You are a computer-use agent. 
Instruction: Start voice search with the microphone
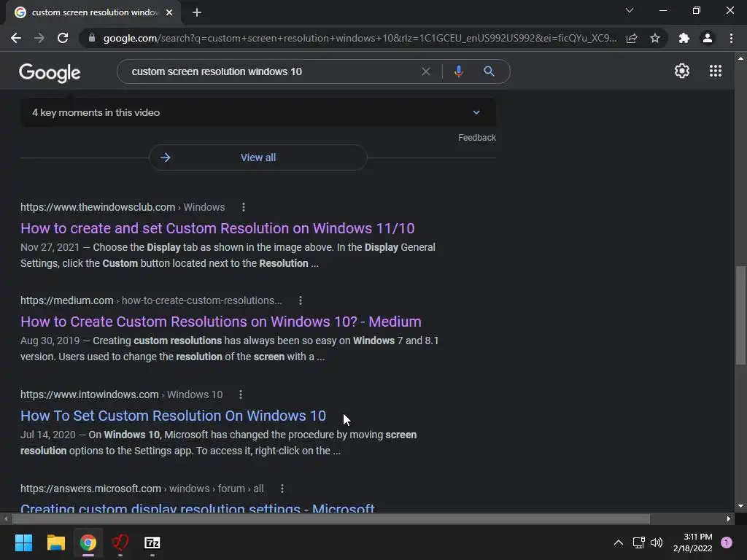click(x=458, y=71)
